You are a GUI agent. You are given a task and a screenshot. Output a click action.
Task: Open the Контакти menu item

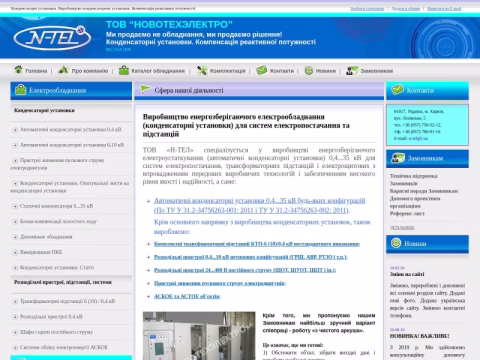[x=282, y=71]
